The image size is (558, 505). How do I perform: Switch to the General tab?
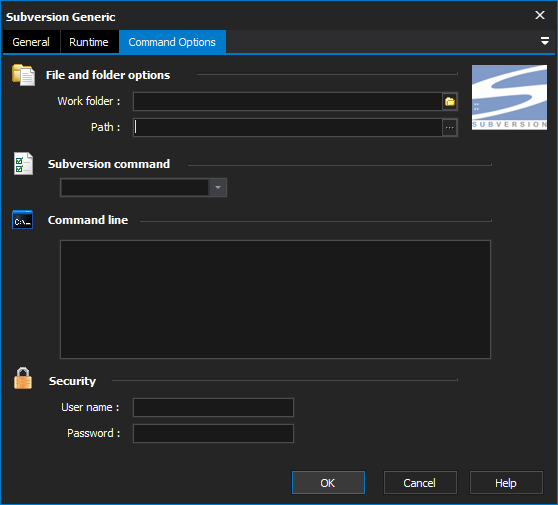point(31,42)
